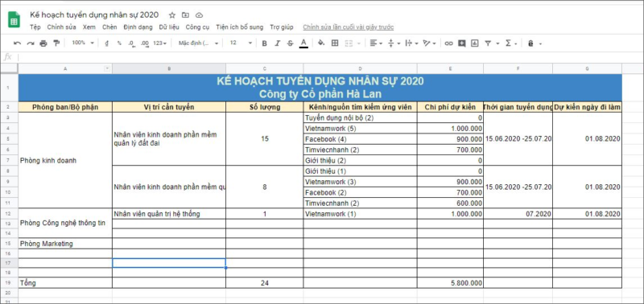Open the font dropdown Mặc định
The image size is (644, 304).
coord(198,43)
